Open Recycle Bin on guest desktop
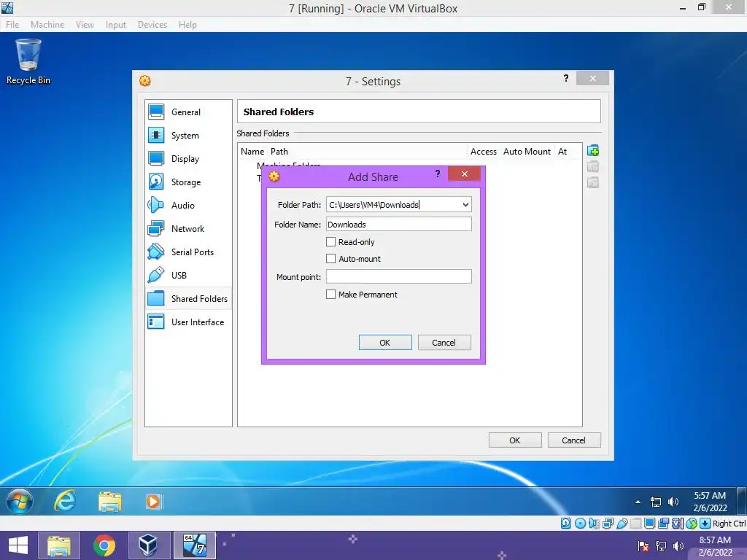The height and width of the screenshot is (560, 747). point(28,62)
